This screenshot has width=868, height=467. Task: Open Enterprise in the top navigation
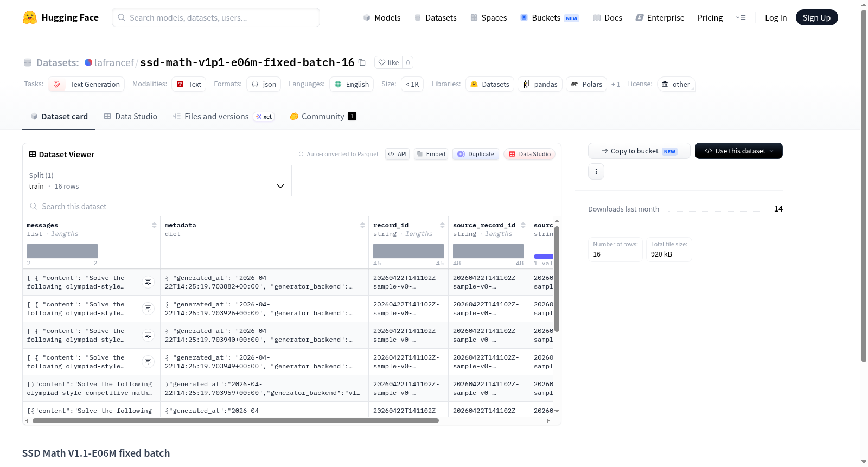660,18
